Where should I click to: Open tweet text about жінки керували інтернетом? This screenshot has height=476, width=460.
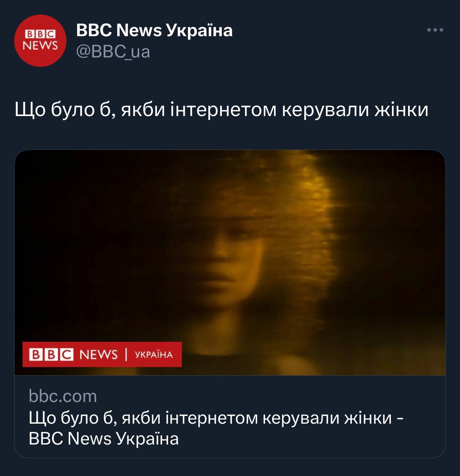pyautogui.click(x=221, y=110)
